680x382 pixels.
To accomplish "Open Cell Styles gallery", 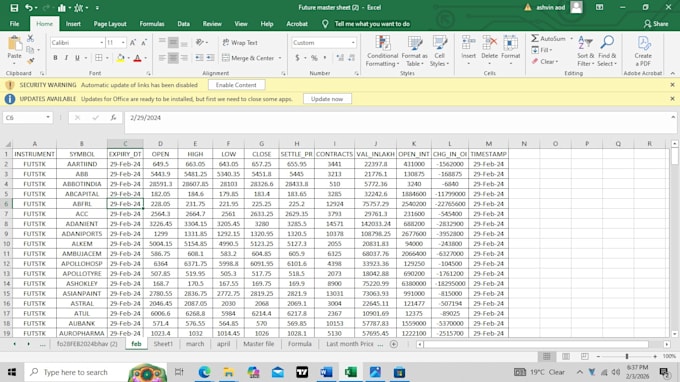I will pos(439,51).
